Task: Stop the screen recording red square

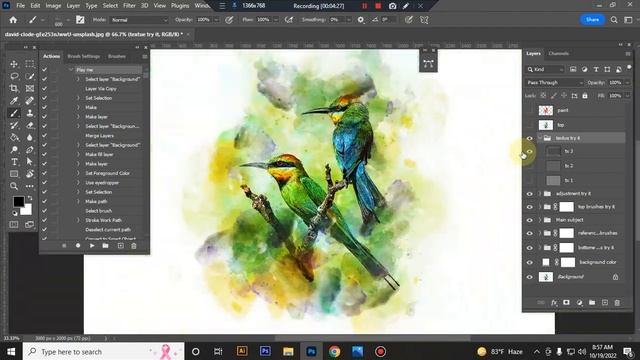Action: (378, 6)
